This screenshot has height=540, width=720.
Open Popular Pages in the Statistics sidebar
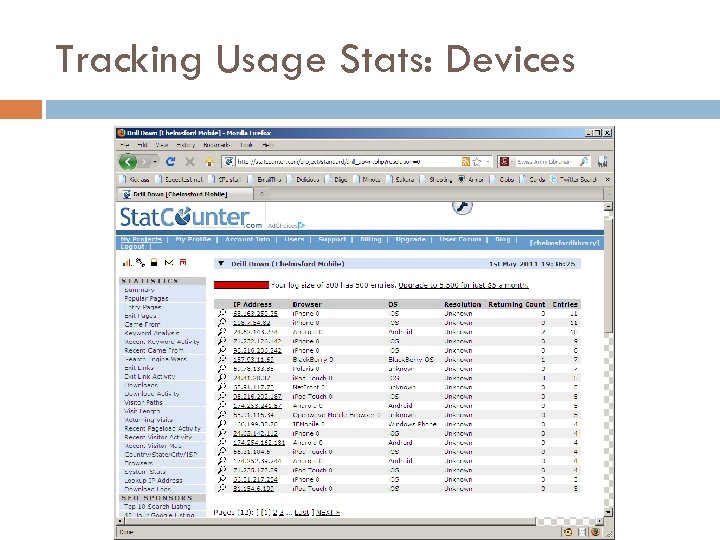(x=146, y=298)
